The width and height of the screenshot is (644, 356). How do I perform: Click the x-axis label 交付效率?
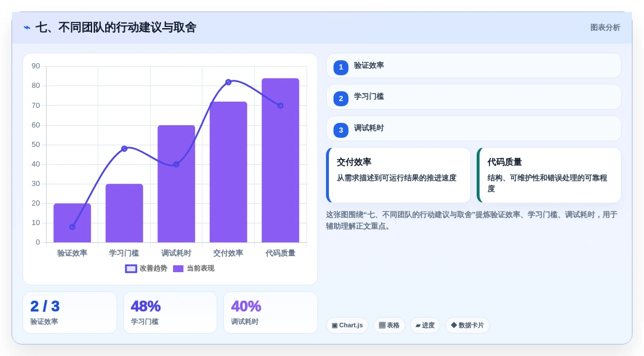228,253
